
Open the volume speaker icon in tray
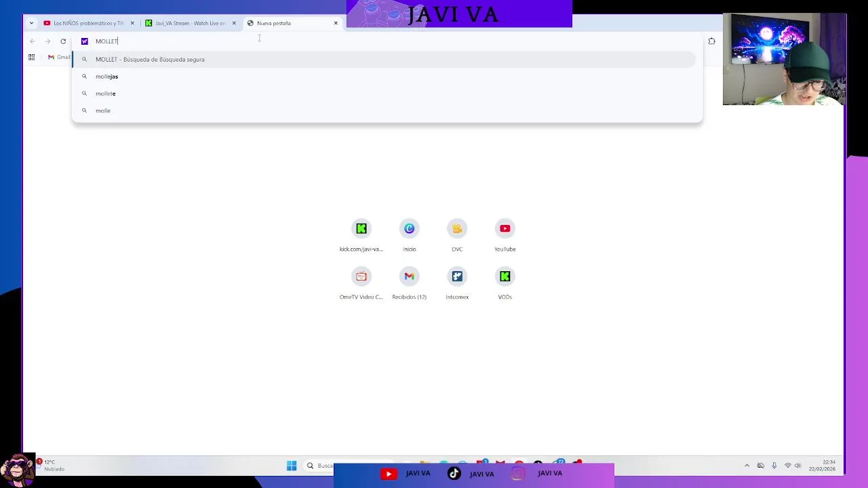point(797,466)
